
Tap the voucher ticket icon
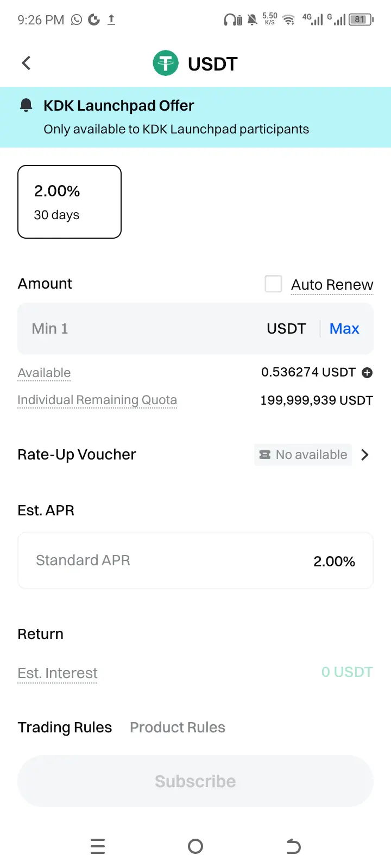[x=265, y=455]
